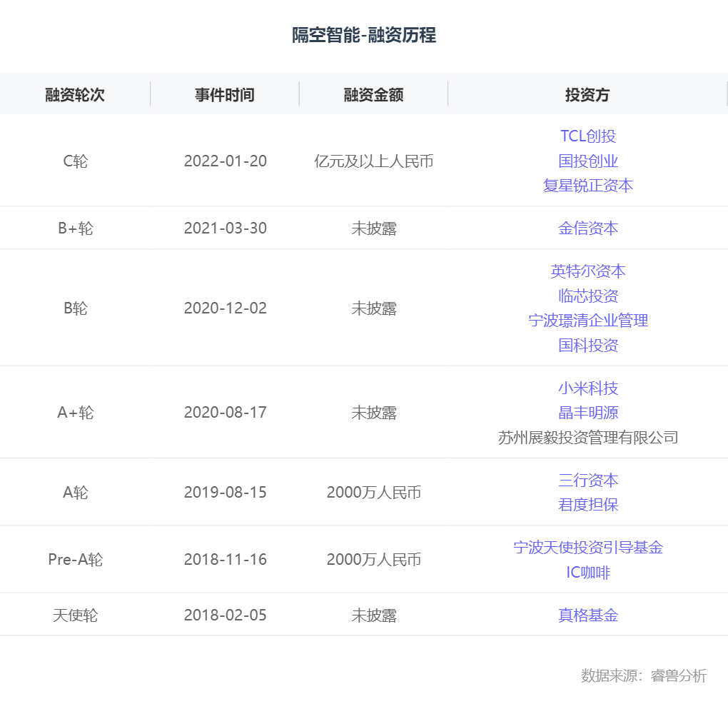Select the date 2019-08-15
Viewport: 728px width, 714px height.
click(225, 493)
